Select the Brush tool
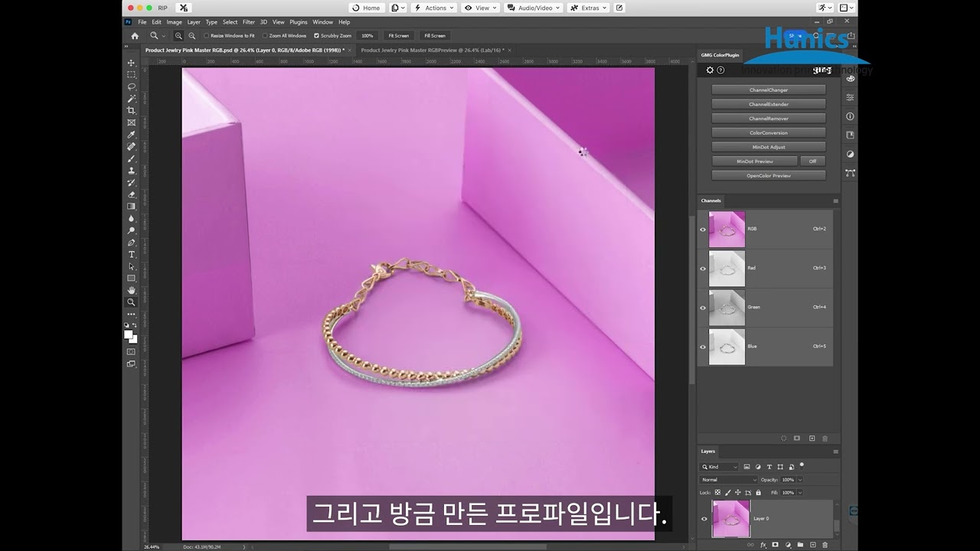The height and width of the screenshot is (551, 980). point(131,158)
